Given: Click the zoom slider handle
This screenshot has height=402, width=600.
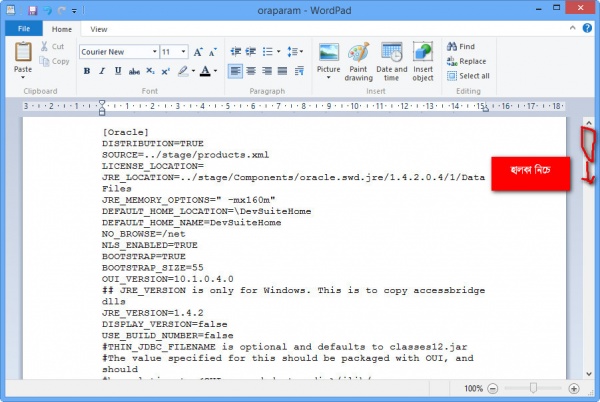Looking at the screenshot, I should (x=533, y=388).
